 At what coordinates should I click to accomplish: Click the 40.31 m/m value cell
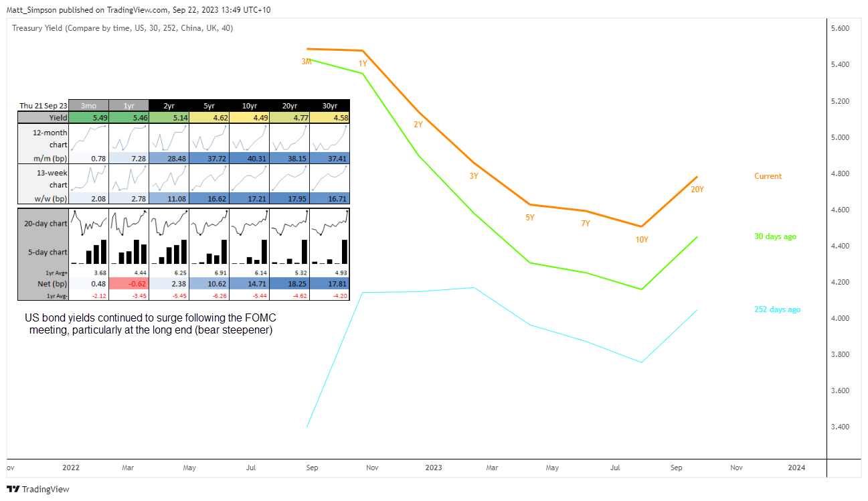pos(249,158)
